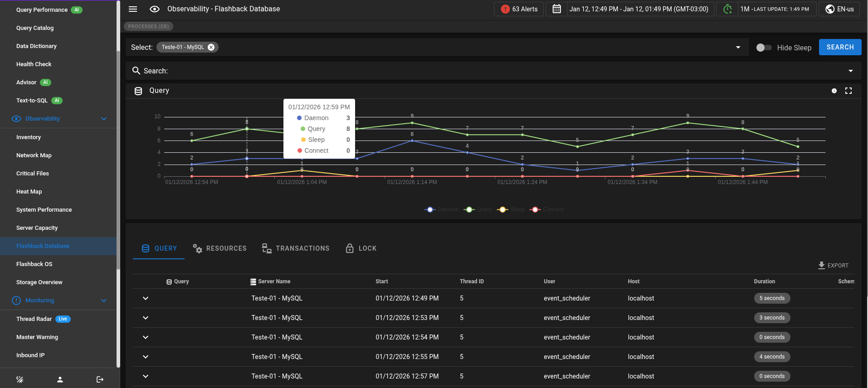Expand the 12:49 PM query row
This screenshot has width=868, height=388.
pyautogui.click(x=146, y=298)
